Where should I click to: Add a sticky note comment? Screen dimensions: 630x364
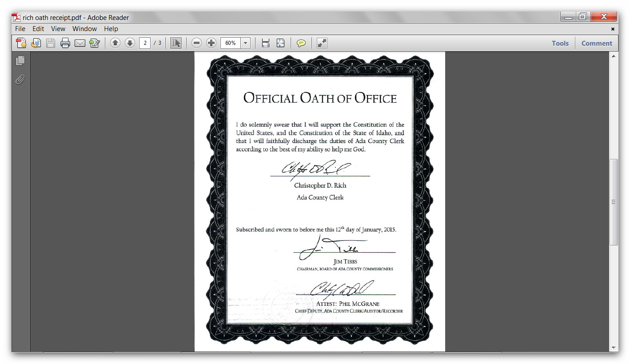[x=301, y=43]
